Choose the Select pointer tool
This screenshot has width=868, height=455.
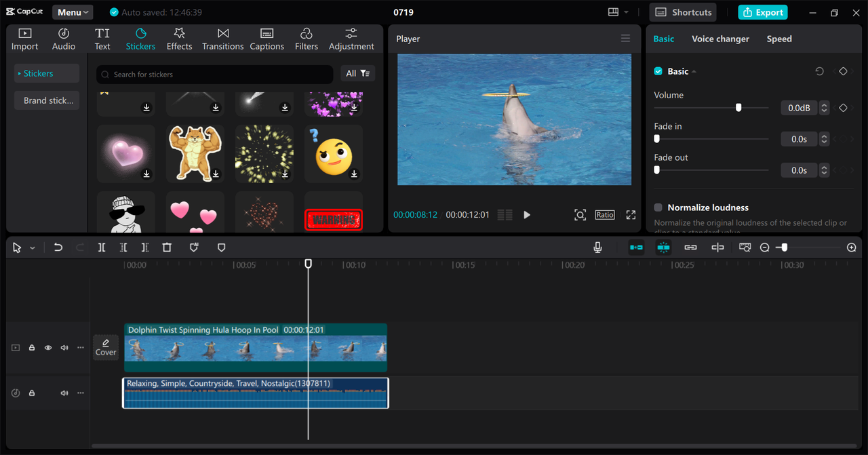click(x=17, y=248)
